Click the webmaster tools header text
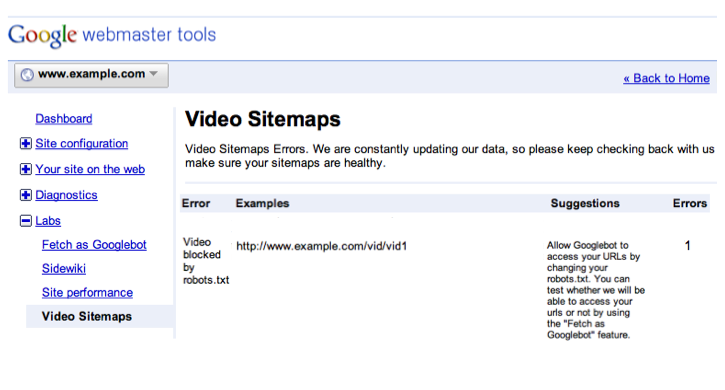This screenshot has width=725, height=390. 149,35
